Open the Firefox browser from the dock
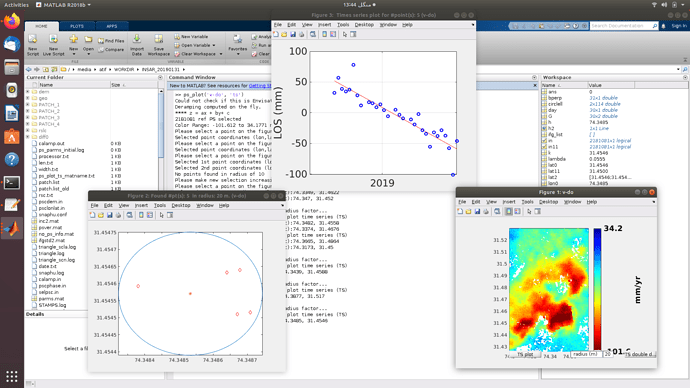Screen dimensions: 690x388 (x=12, y=21)
